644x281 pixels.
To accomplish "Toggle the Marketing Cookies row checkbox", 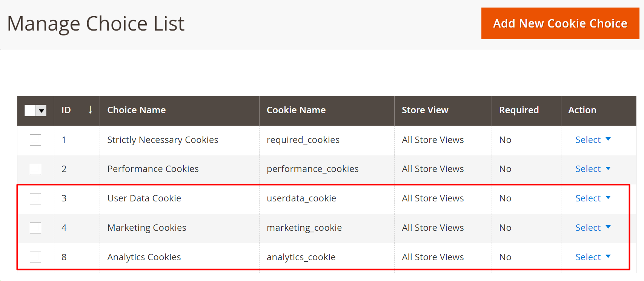I will pyautogui.click(x=35, y=228).
